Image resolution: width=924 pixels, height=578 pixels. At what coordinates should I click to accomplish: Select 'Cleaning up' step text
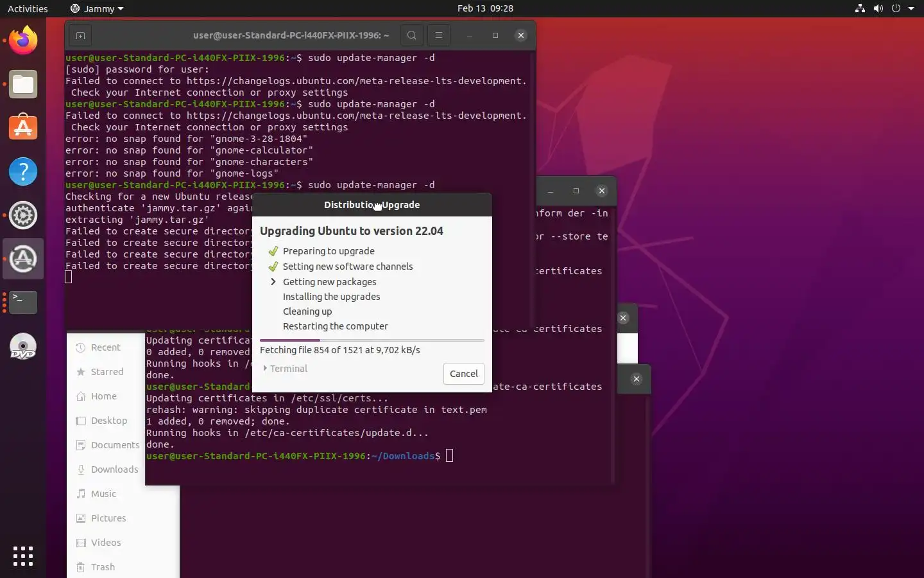307,311
